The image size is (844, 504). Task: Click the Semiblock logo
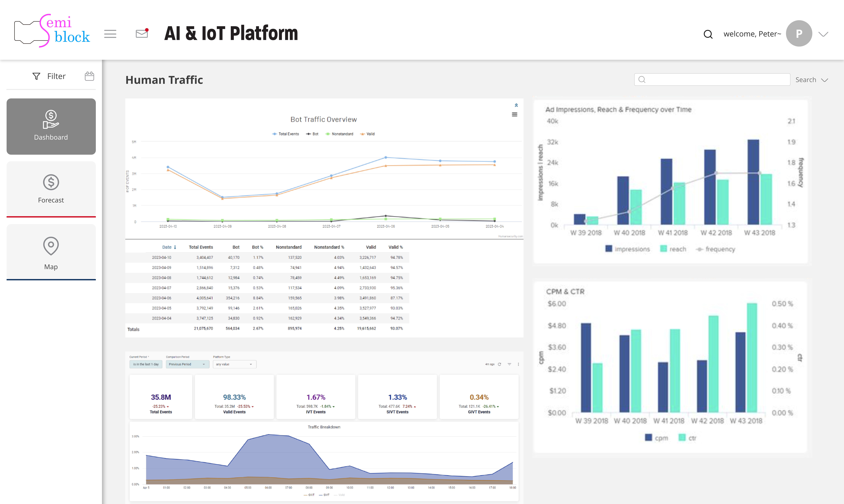click(x=52, y=31)
